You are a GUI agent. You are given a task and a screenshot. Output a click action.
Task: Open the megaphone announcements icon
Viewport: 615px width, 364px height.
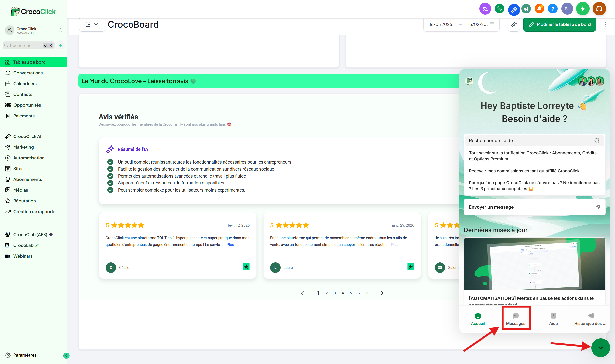point(526,9)
